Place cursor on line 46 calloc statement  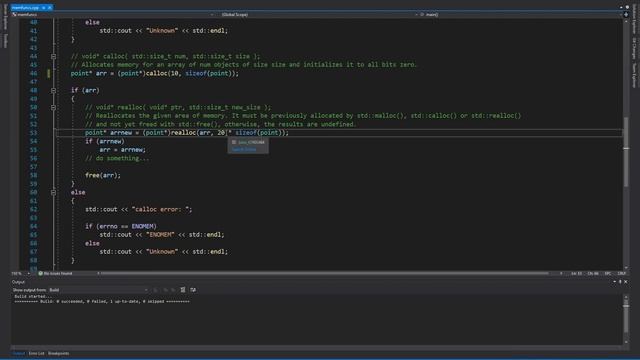[155, 73]
